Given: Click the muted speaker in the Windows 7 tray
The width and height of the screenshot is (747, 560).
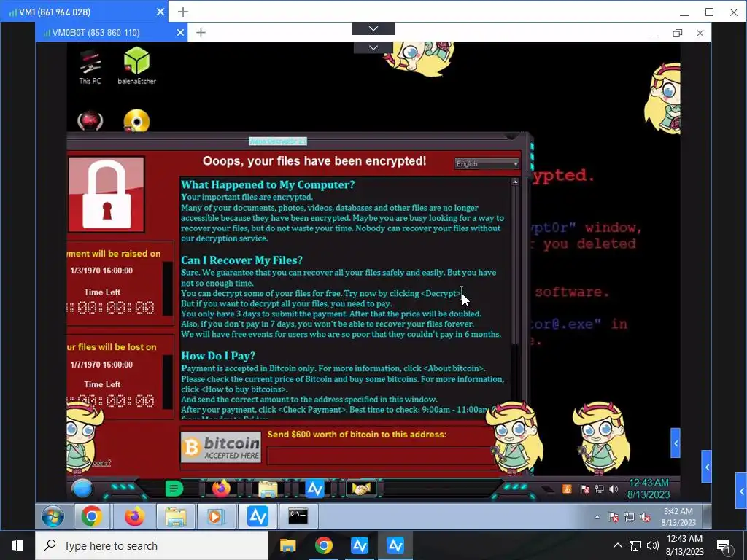Looking at the screenshot, I should coord(645,517).
